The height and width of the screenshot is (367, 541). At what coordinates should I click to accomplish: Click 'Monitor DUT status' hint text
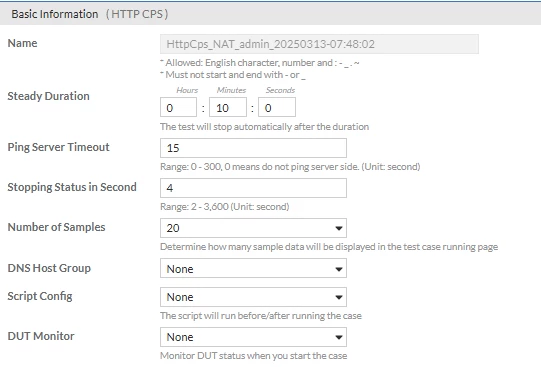tap(254, 356)
